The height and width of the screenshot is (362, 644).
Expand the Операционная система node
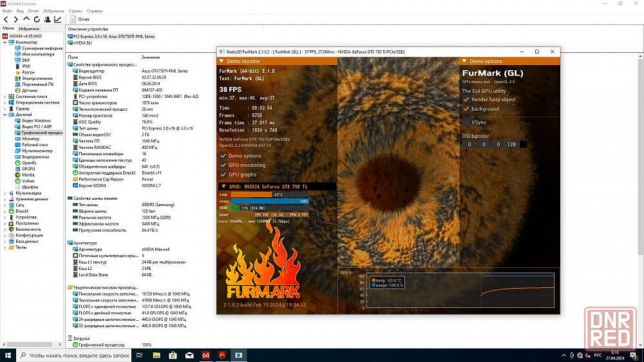pyautogui.click(x=5, y=102)
